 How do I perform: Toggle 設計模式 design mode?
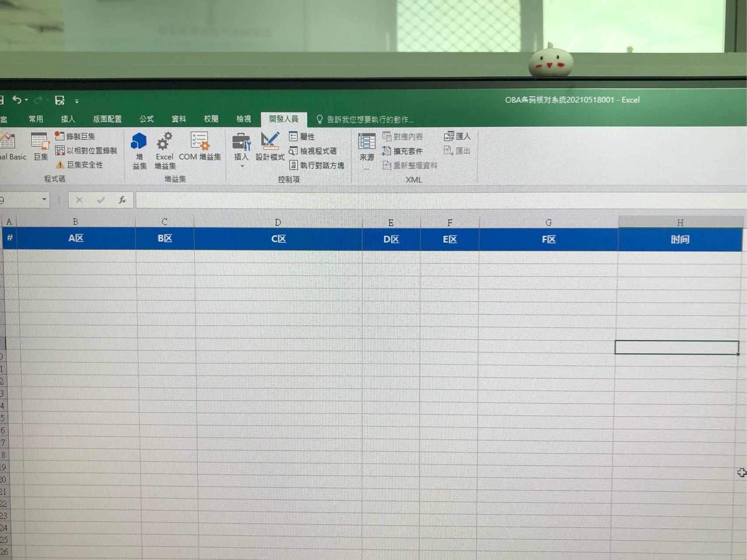(x=270, y=147)
